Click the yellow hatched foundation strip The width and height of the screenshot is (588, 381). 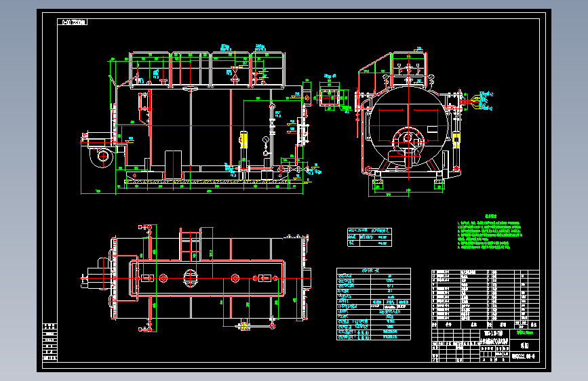click(207, 182)
